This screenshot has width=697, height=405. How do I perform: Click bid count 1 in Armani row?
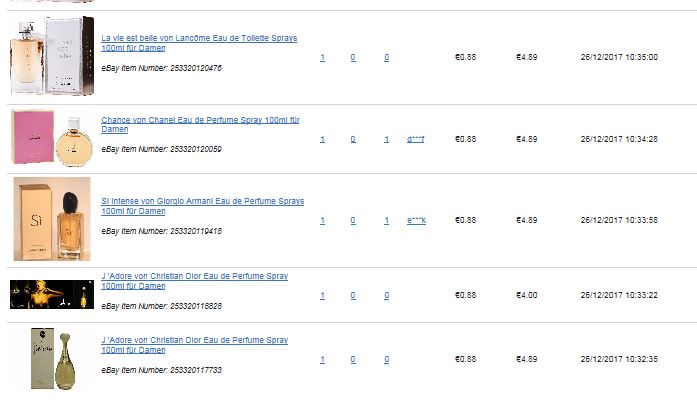point(386,220)
